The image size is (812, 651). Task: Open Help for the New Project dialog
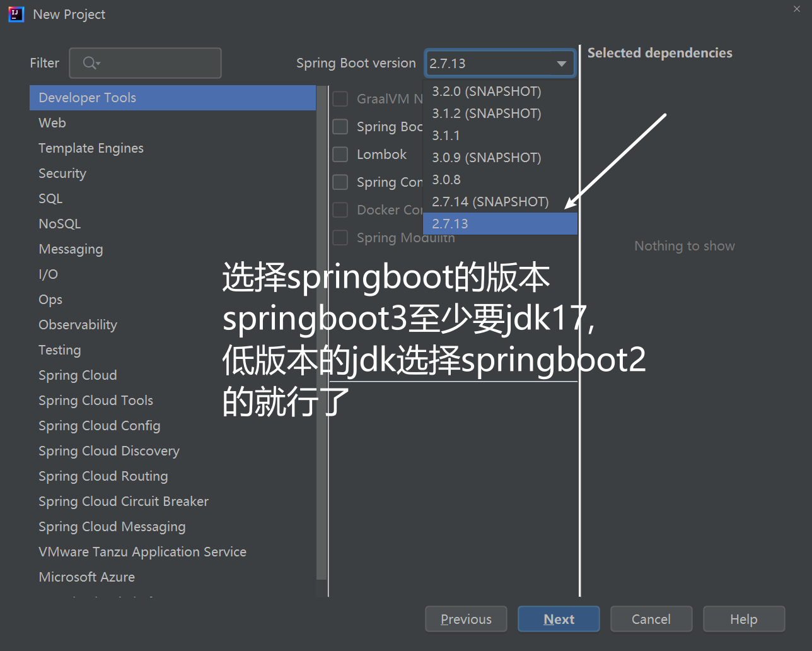[744, 619]
